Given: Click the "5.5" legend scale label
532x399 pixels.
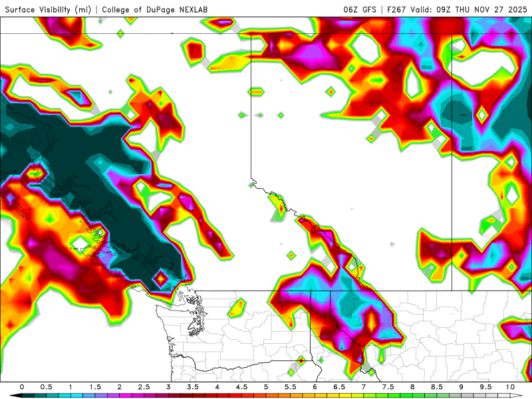Looking at the screenshot, I should click(291, 387).
